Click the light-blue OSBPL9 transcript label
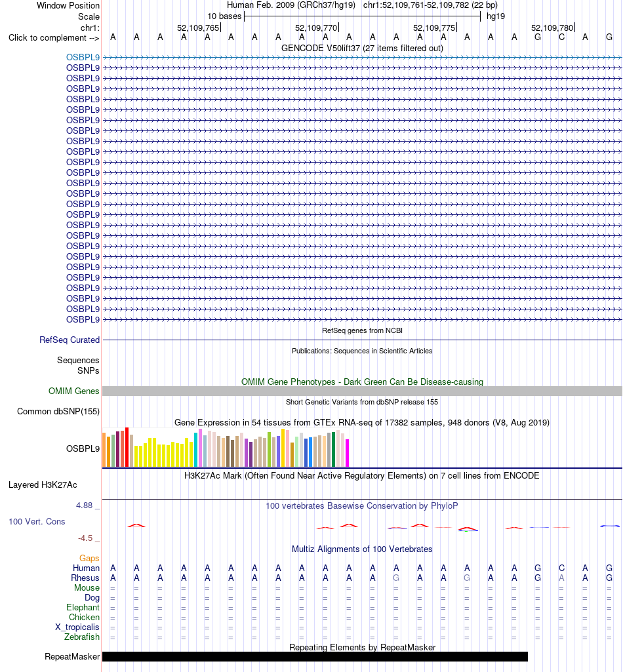 [x=83, y=57]
